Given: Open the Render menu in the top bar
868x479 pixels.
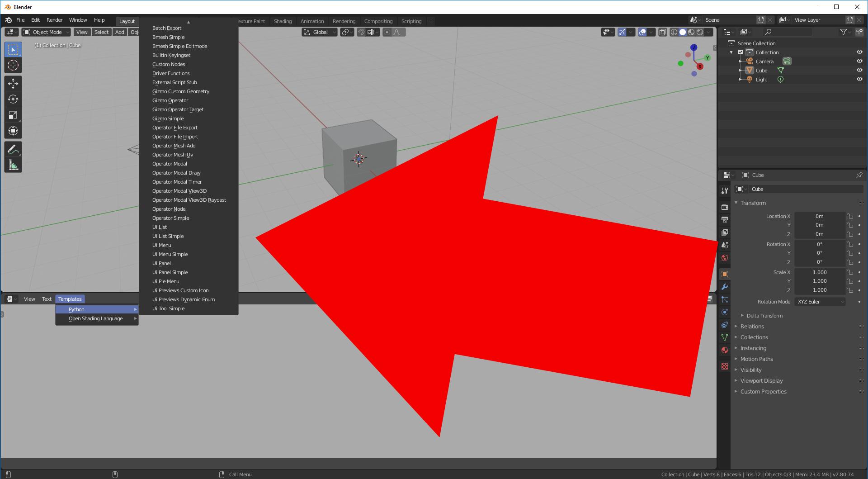Looking at the screenshot, I should pyautogui.click(x=54, y=20).
